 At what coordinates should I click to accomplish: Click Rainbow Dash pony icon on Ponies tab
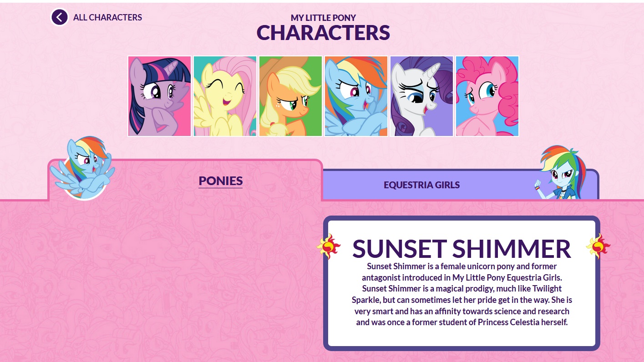(82, 169)
